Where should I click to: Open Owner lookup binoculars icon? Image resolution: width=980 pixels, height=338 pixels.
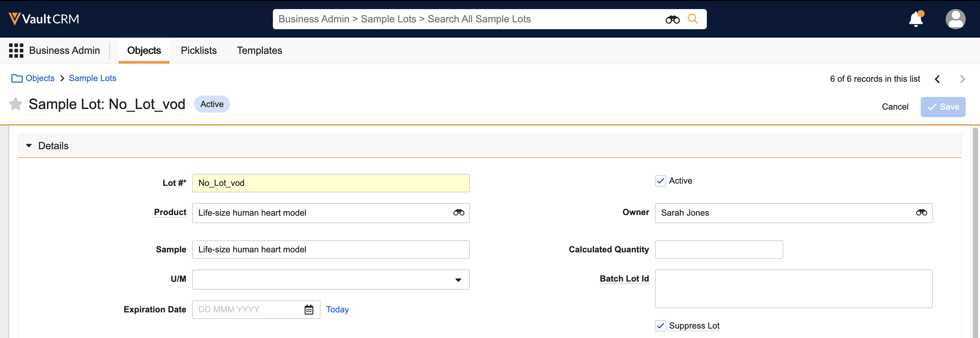(921, 213)
